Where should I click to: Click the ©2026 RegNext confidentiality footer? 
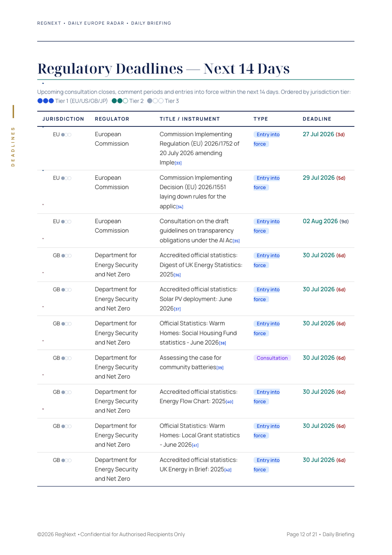point(111,534)
